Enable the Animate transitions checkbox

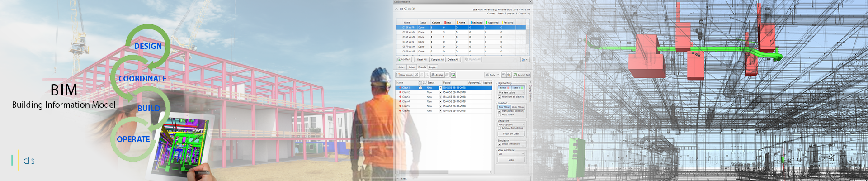[500, 128]
